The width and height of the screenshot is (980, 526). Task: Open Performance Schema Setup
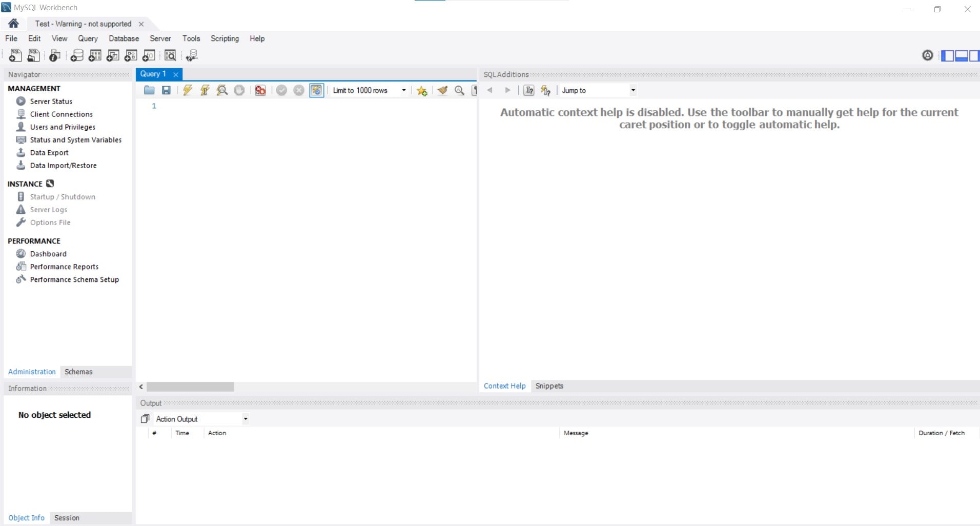(74, 279)
